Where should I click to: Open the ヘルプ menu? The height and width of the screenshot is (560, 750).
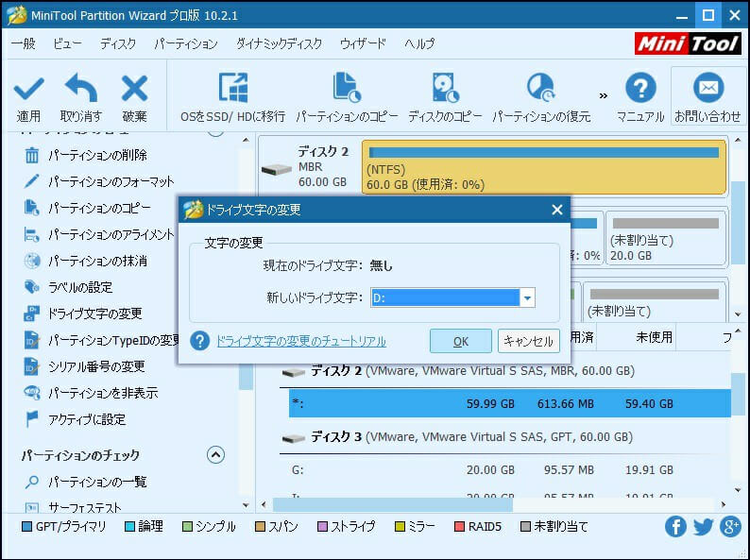419,43
